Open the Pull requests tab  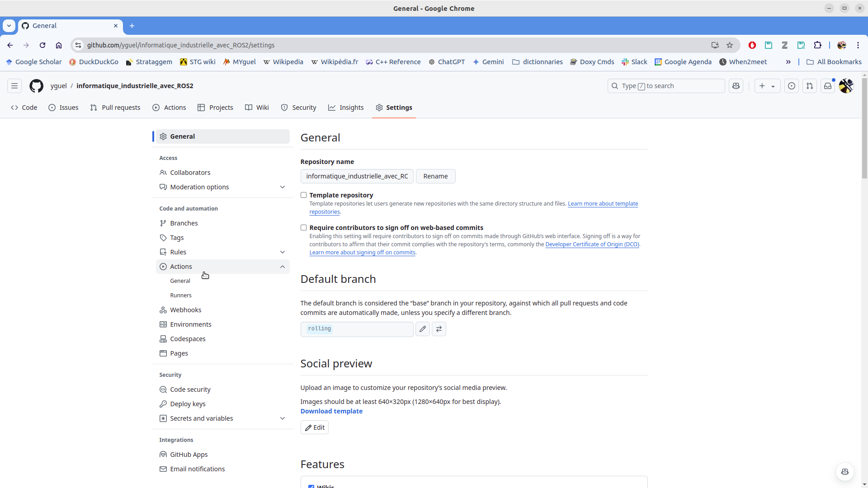[115, 108]
